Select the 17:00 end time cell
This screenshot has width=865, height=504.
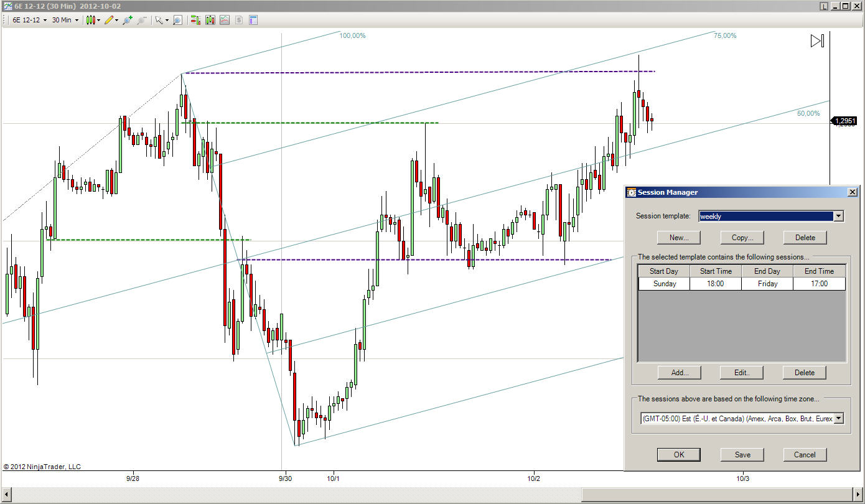[x=819, y=284]
